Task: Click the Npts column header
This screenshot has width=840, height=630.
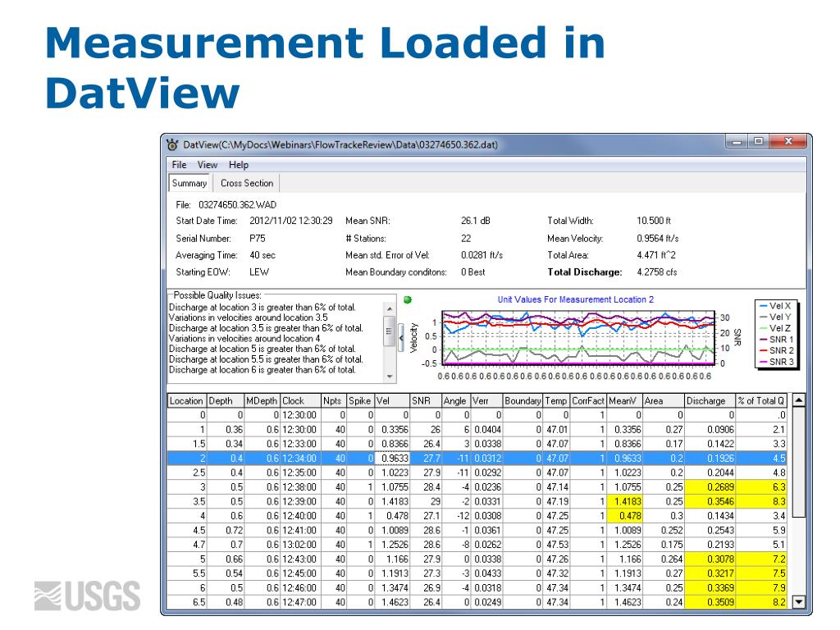Action: point(333,400)
